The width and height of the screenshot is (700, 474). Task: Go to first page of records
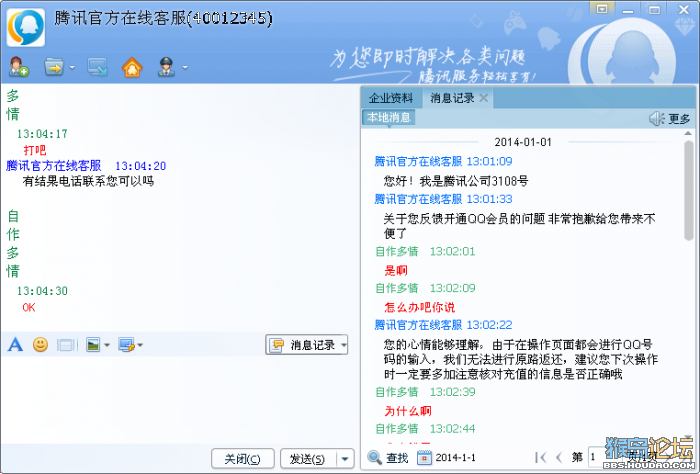[x=541, y=457]
